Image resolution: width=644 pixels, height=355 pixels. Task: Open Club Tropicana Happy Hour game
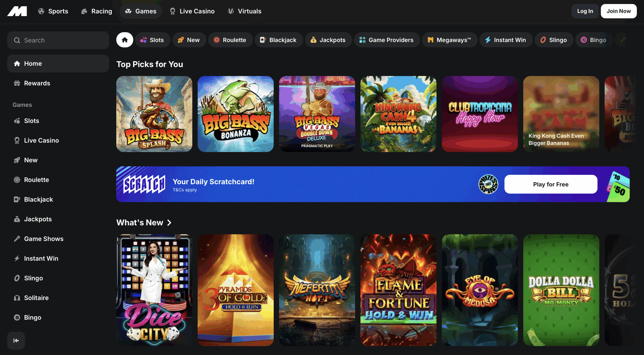(x=480, y=114)
